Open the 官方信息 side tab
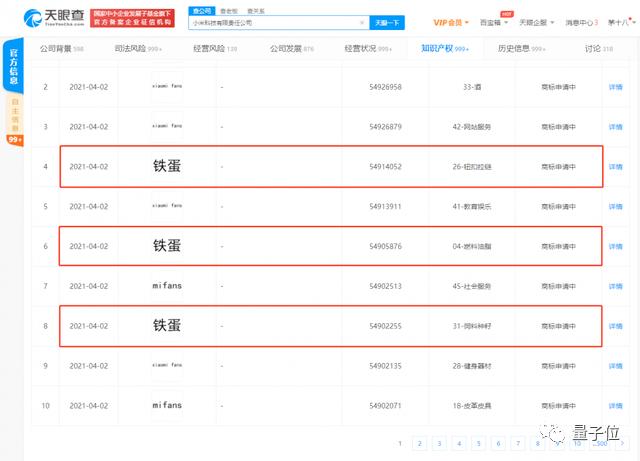Image resolution: width=640 pixels, height=461 pixels. [13, 66]
